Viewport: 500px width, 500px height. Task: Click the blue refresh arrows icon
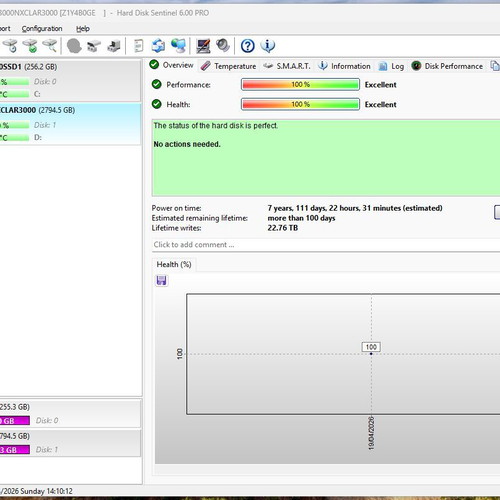click(x=158, y=46)
